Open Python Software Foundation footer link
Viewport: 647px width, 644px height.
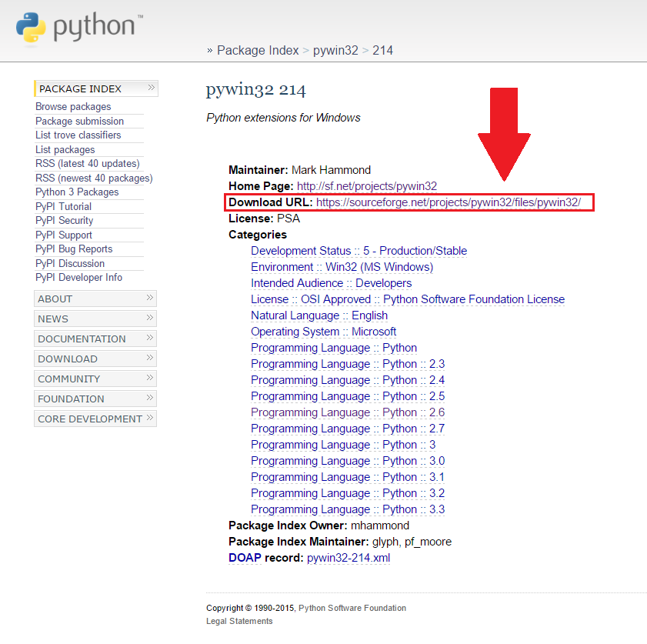pos(352,608)
